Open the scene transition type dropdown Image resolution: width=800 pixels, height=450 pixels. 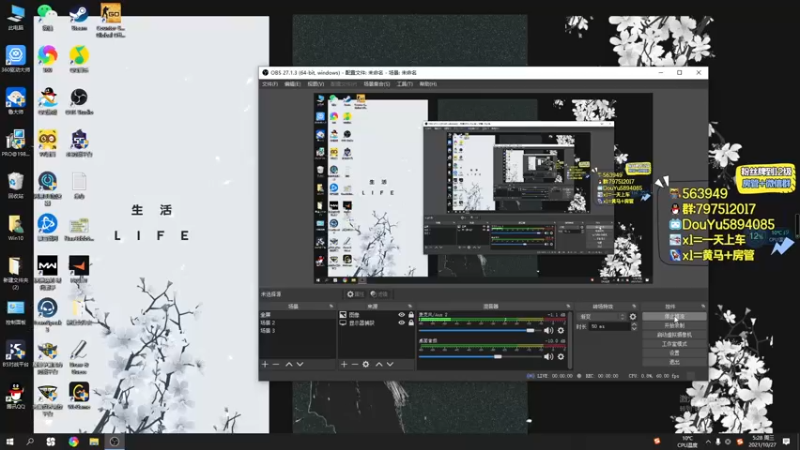coord(602,317)
